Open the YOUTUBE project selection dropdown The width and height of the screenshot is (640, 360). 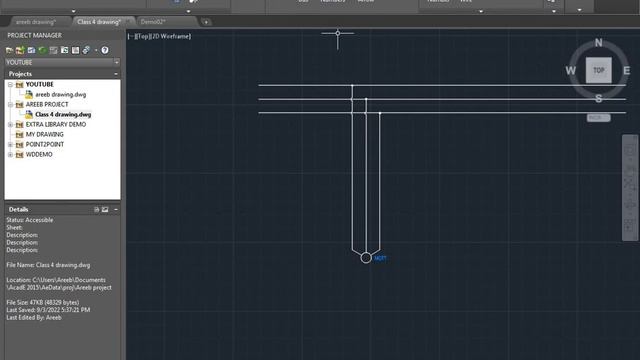pos(116,62)
